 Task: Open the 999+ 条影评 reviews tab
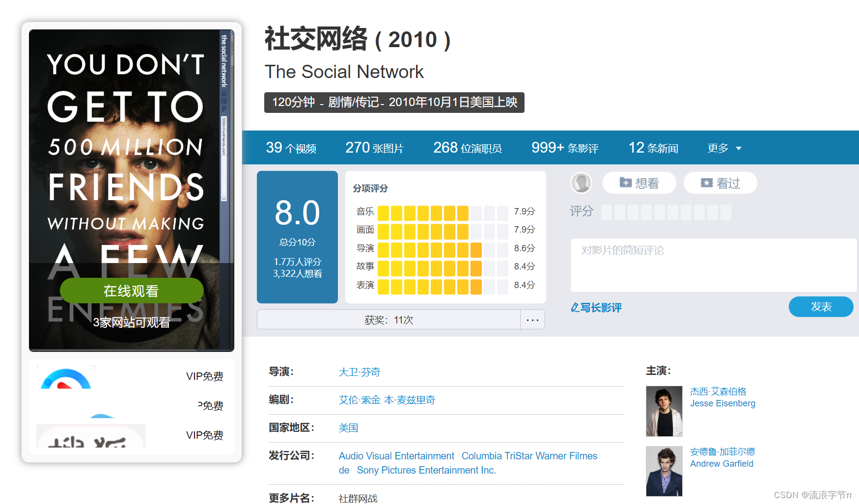[x=565, y=148]
